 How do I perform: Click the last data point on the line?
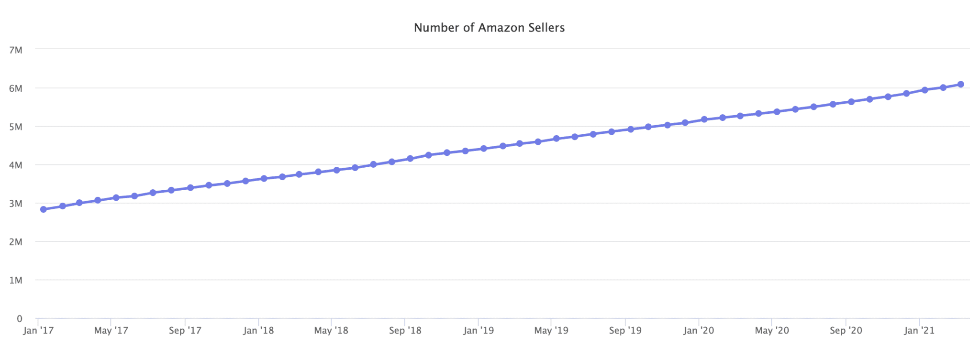point(961,85)
